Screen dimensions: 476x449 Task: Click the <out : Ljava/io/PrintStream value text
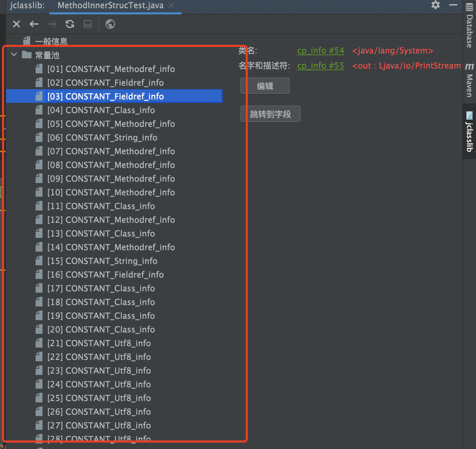click(x=407, y=66)
